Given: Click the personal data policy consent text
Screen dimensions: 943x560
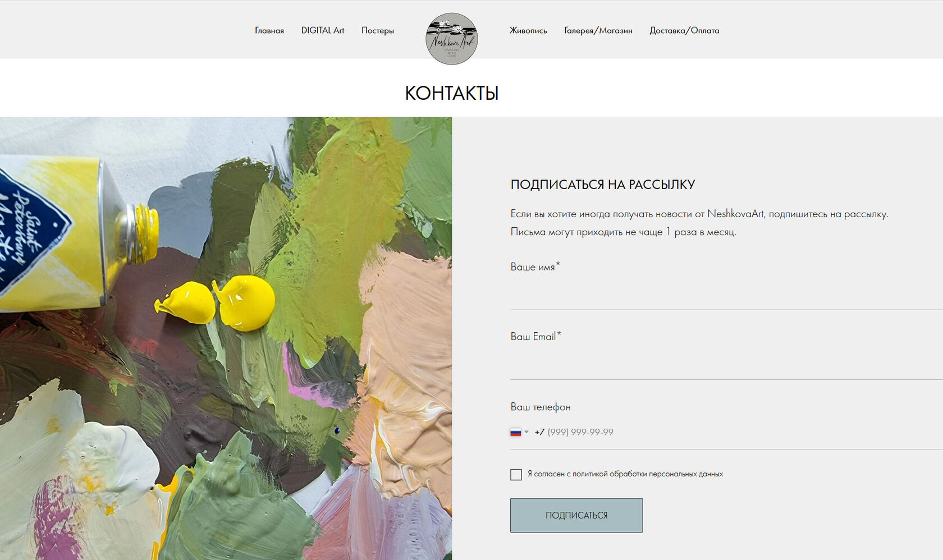Looking at the screenshot, I should (625, 474).
